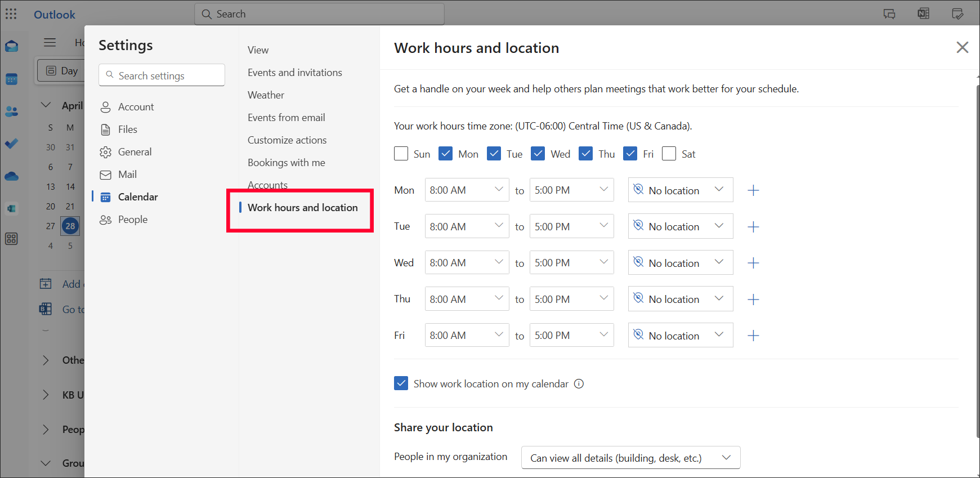Add location plus icon for Wed
980x478 pixels.
(x=753, y=263)
